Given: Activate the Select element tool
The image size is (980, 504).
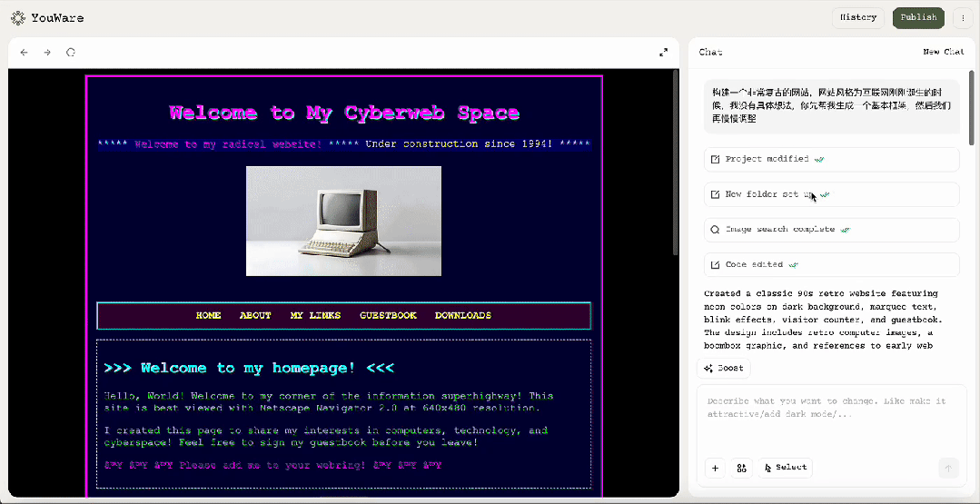Looking at the screenshot, I should (x=786, y=468).
